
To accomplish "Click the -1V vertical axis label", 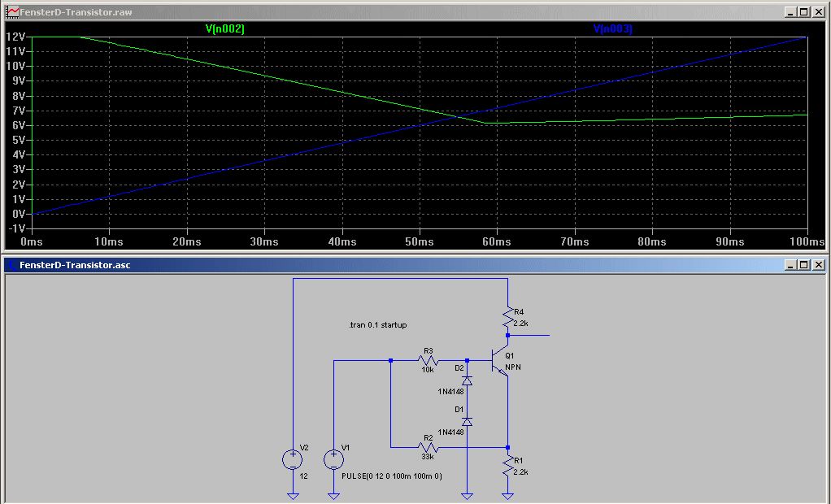I will coord(16,228).
